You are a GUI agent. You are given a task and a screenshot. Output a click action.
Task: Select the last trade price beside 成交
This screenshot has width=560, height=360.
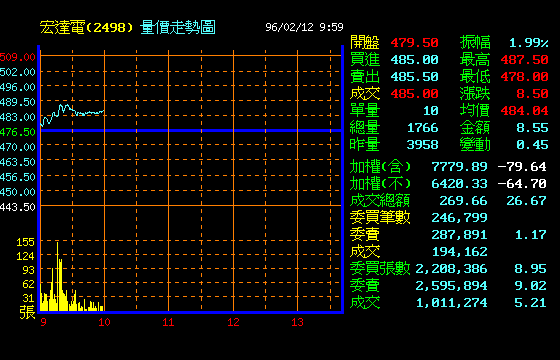coord(414,94)
